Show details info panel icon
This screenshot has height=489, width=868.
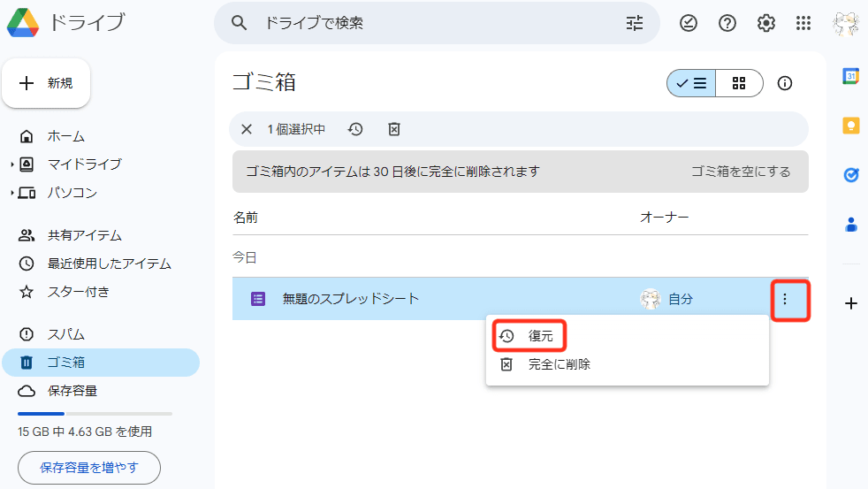pos(784,83)
